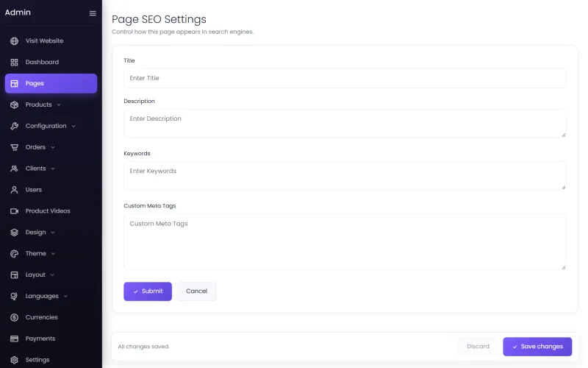Screen dimensions: 588x368
Task: Expand the Configuration submenu chevron
Action: point(73,126)
